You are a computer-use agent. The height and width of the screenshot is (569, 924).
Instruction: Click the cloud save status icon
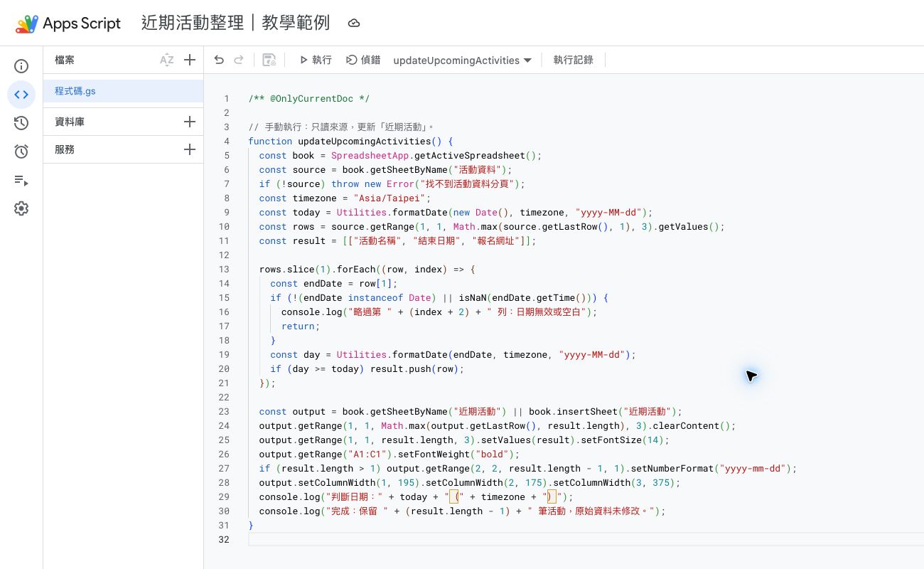[353, 23]
